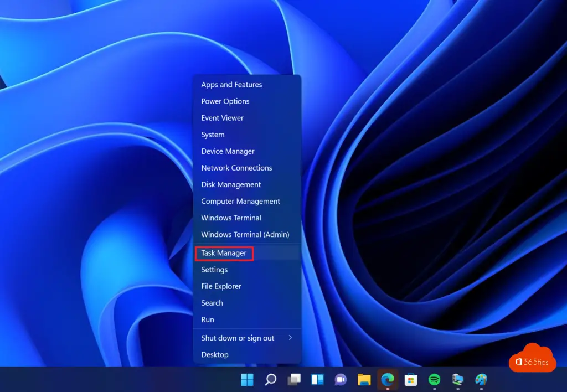This screenshot has width=567, height=392.
Task: Click Run in the context menu
Action: tap(208, 319)
